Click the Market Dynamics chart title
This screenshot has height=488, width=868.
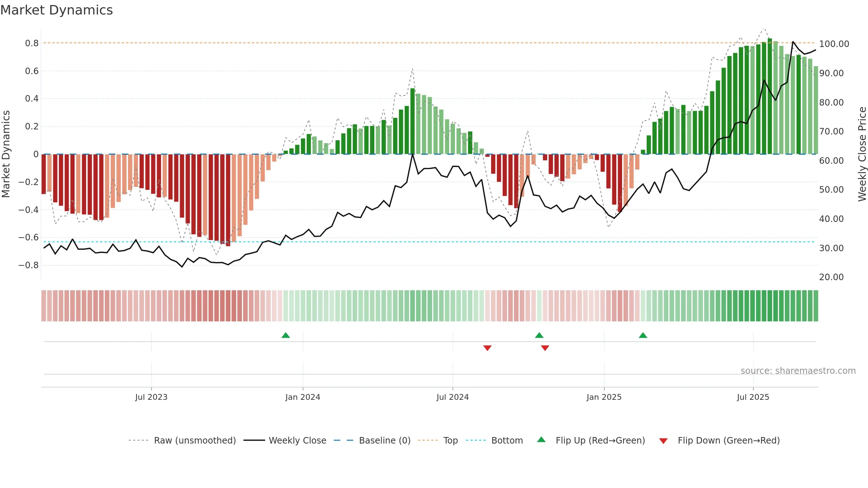[56, 10]
